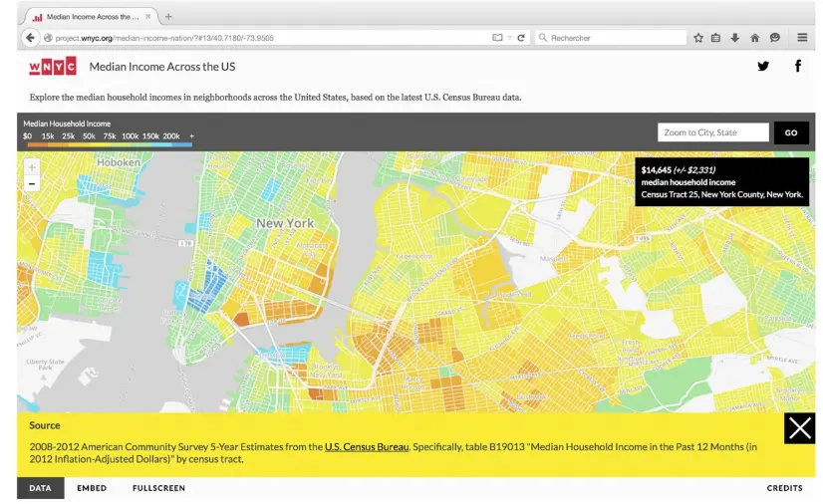Share the map on Facebook

click(797, 67)
